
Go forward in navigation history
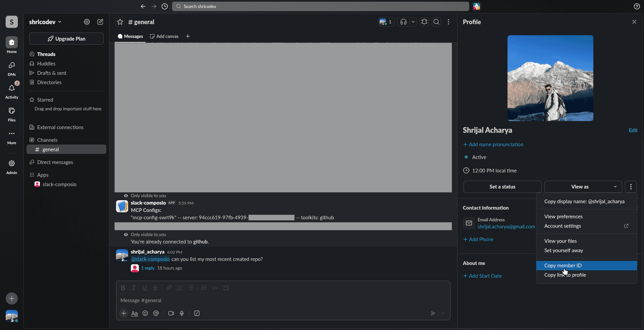click(x=154, y=6)
